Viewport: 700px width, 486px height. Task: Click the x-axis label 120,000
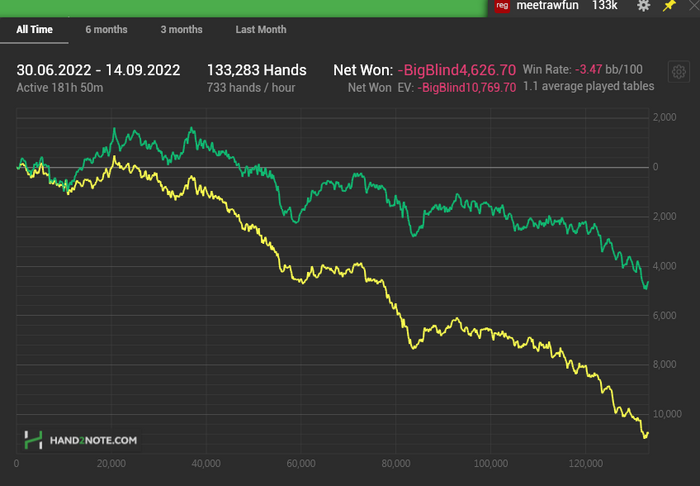[586, 464]
